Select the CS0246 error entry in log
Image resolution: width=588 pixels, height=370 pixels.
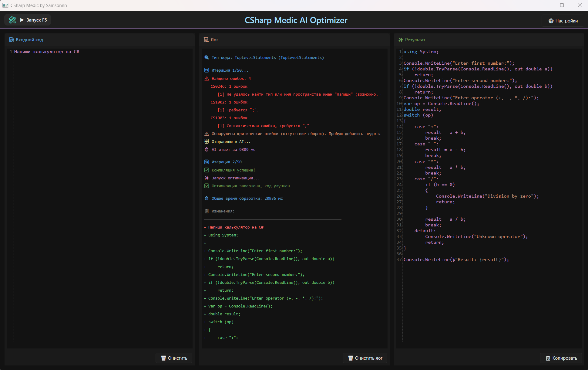tap(229, 87)
